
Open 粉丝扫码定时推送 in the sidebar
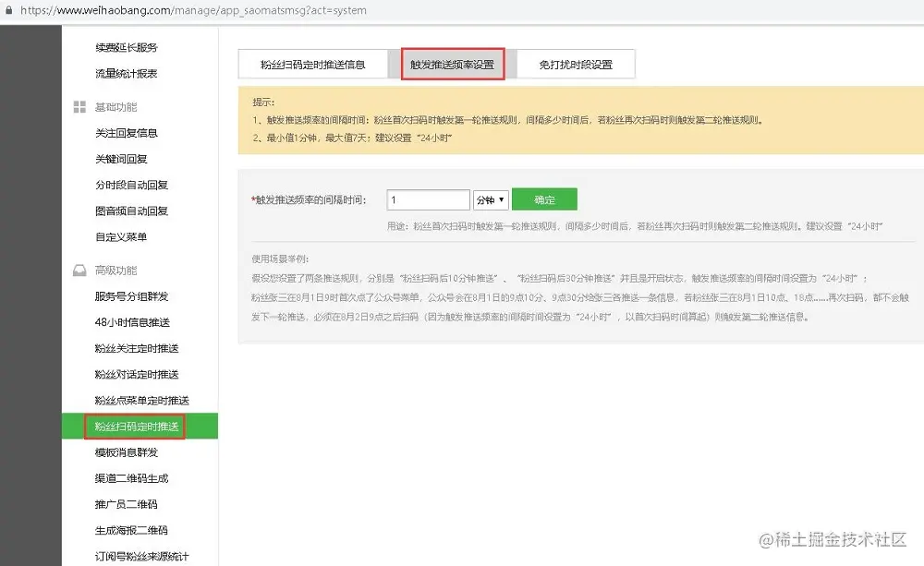pos(135,427)
